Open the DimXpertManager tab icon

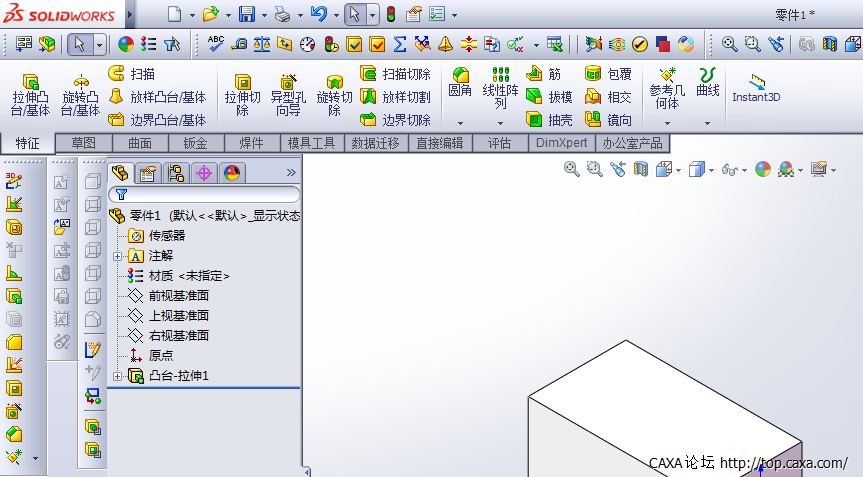[x=203, y=173]
